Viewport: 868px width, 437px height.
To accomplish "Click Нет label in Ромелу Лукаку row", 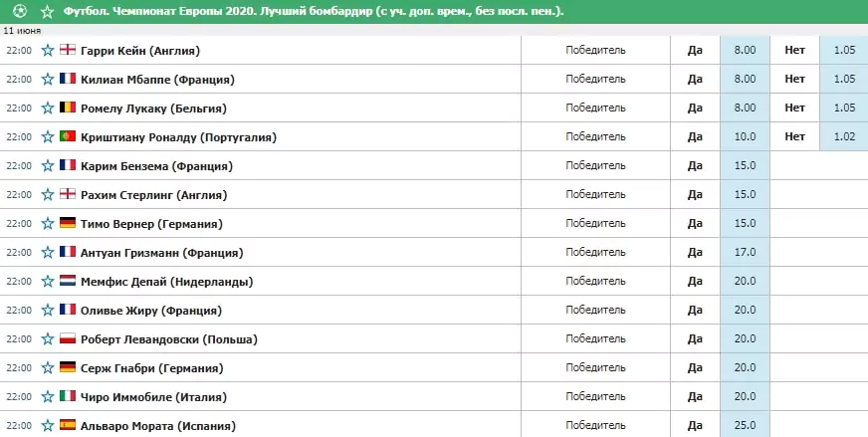I will [x=794, y=108].
